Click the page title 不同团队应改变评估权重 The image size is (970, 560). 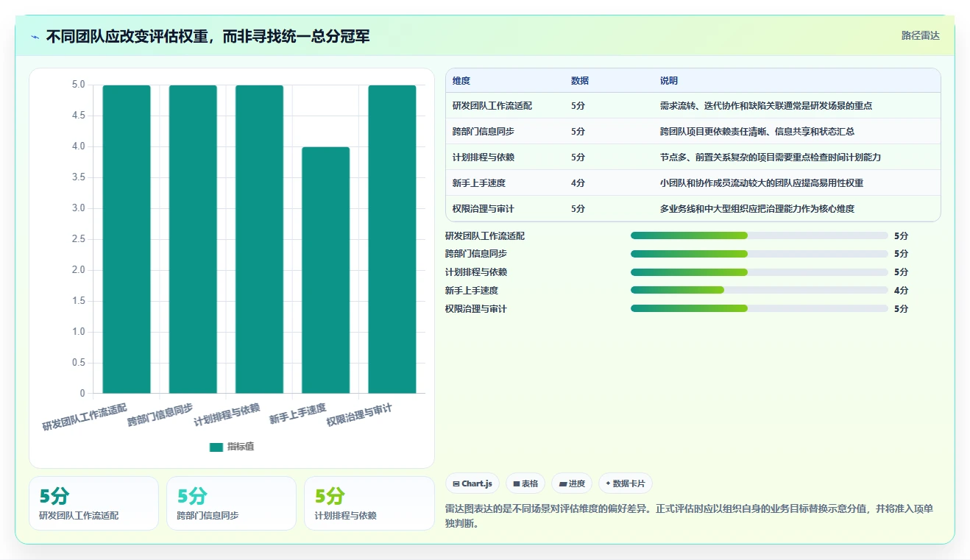click(x=208, y=36)
